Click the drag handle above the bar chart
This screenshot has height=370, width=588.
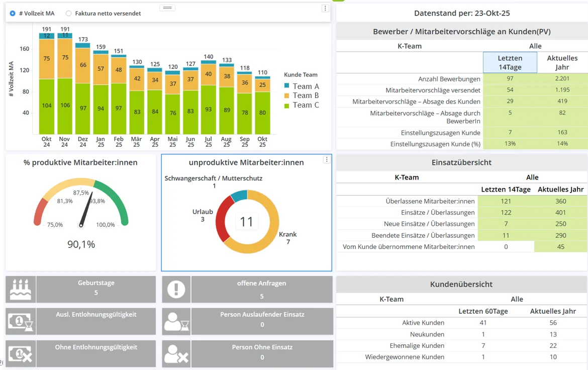[x=166, y=8]
